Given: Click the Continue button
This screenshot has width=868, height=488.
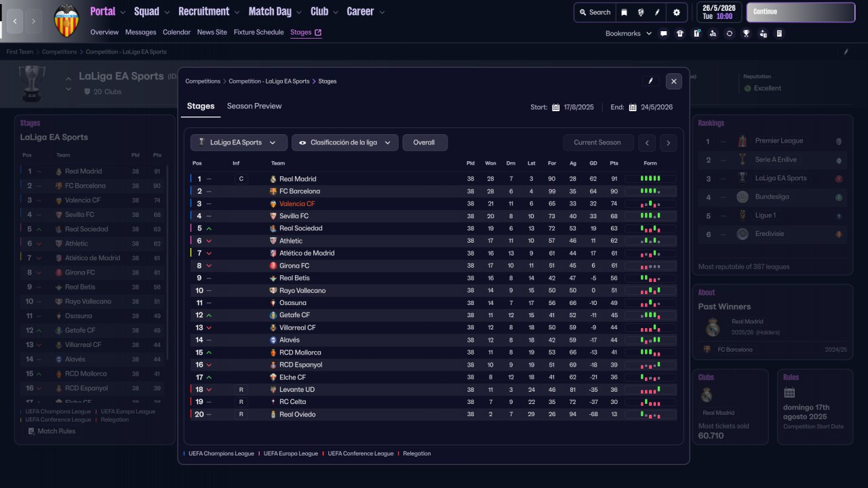Looking at the screenshot, I should coord(801,12).
